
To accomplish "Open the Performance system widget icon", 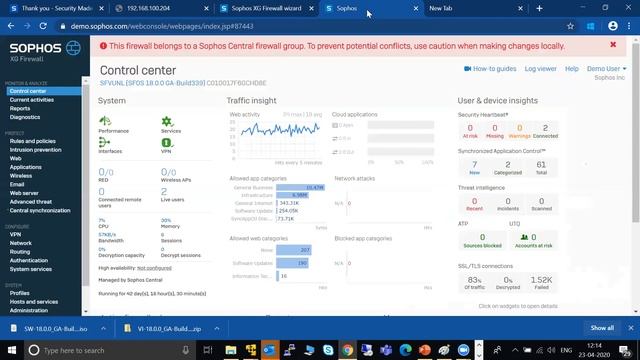I will point(105,121).
